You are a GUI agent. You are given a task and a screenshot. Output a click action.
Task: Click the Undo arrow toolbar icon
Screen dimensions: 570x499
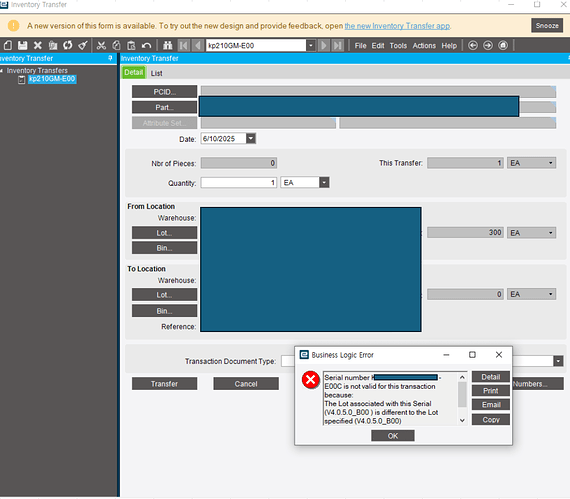(146, 45)
